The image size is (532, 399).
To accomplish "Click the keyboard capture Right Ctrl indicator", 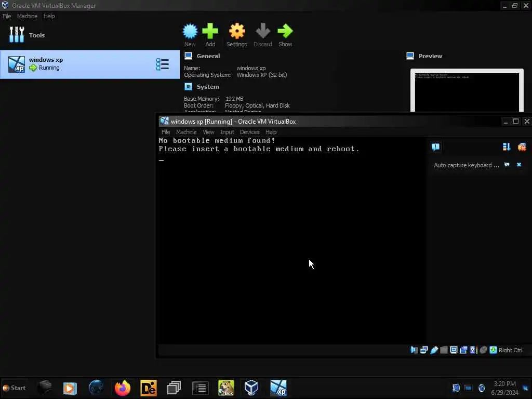I will point(506,350).
